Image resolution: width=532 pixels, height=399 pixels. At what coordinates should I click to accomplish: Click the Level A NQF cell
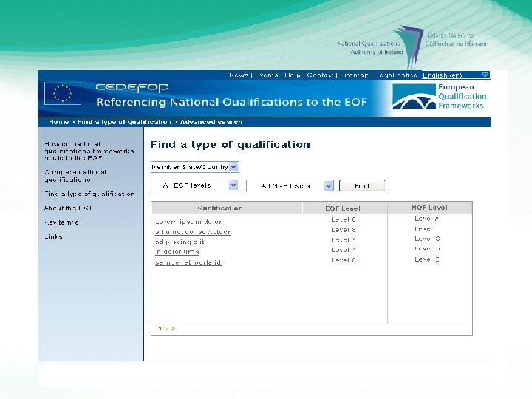coord(427,219)
